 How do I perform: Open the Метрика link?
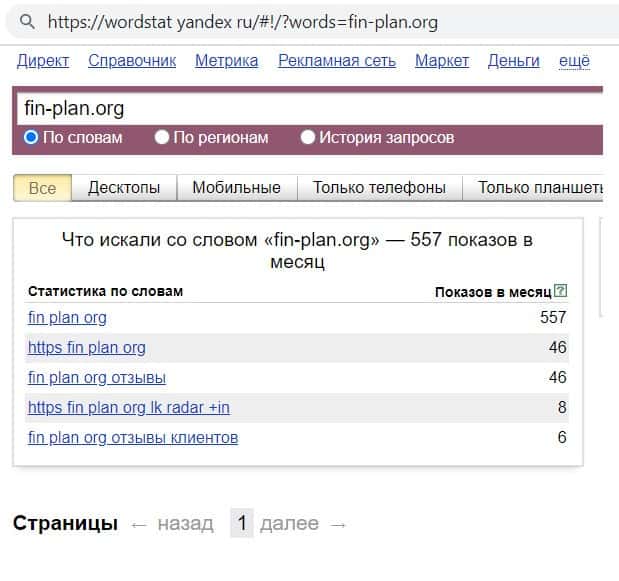(x=226, y=61)
